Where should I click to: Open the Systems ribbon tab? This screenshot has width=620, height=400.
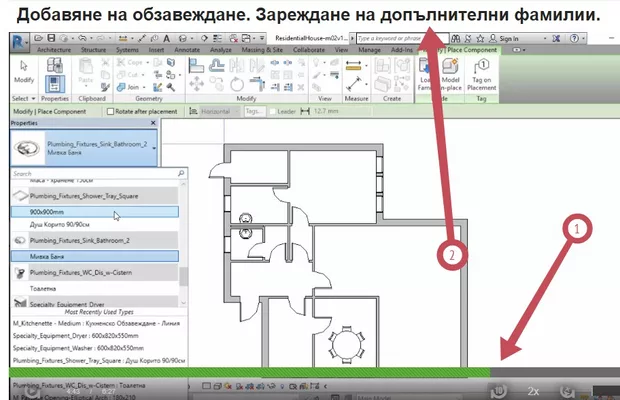click(127, 50)
